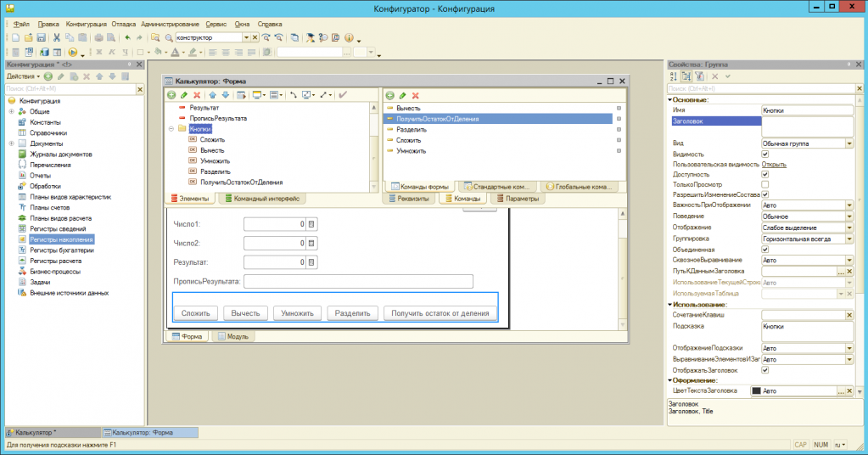Open ЦветТекстаЗаголовка color picker ellipsis
The image size is (868, 455).
[x=840, y=391]
